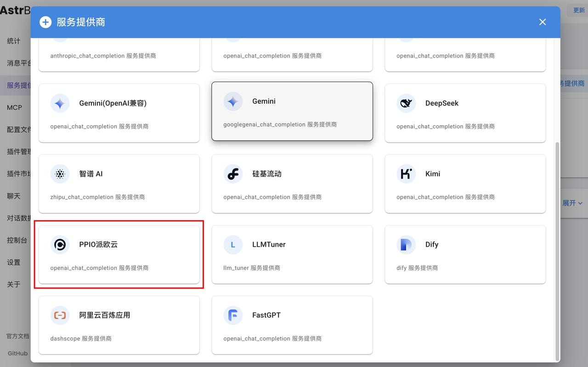This screenshot has width=588, height=367.
Task: Close the 服务提供商 dialog with X
Action: 543,22
